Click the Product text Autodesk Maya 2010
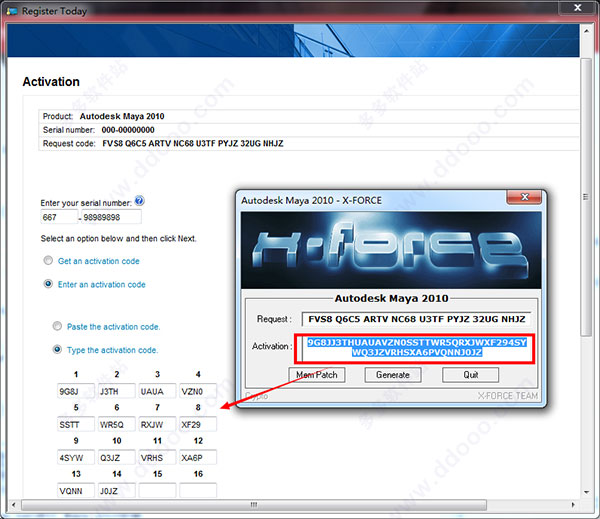Viewport: 600px width, 519px height. coord(122,116)
